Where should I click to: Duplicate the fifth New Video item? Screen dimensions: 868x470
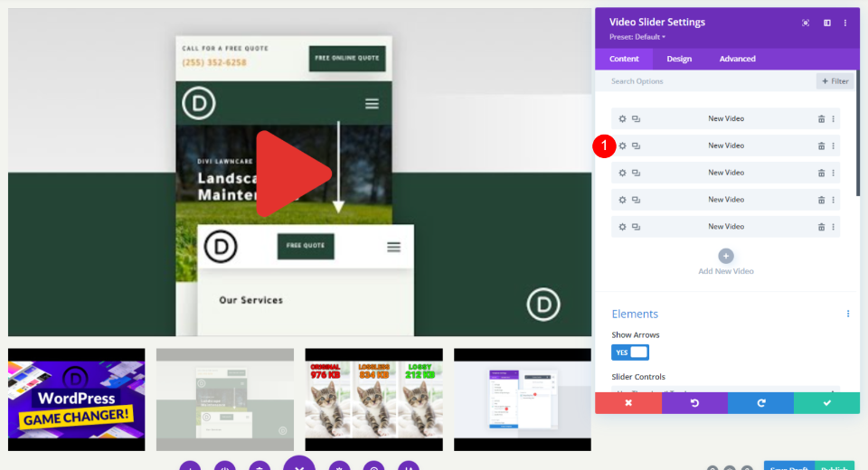click(x=636, y=227)
